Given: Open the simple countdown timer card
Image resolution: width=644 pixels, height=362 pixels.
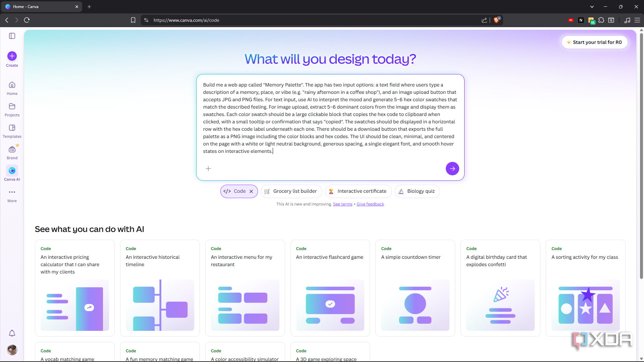Looking at the screenshot, I should click(415, 288).
